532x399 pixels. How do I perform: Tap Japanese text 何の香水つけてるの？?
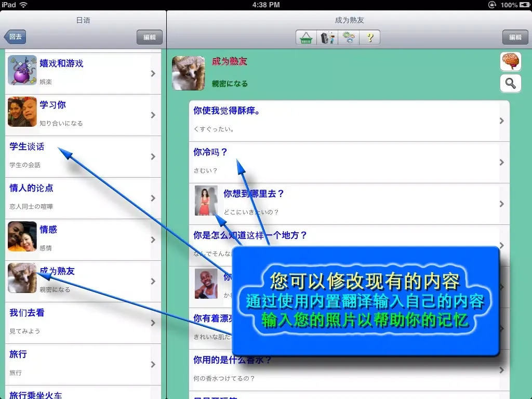tap(224, 378)
